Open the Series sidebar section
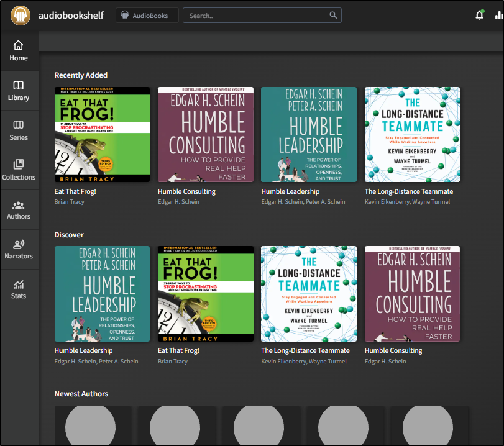 point(19,130)
